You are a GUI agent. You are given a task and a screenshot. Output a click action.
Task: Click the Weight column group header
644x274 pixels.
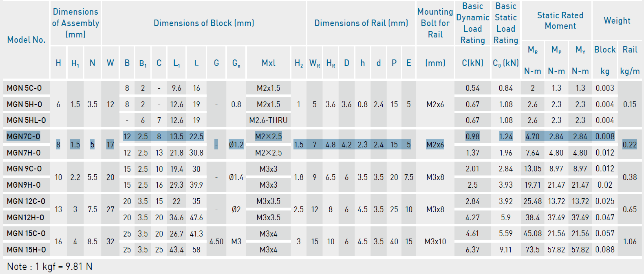(617, 21)
